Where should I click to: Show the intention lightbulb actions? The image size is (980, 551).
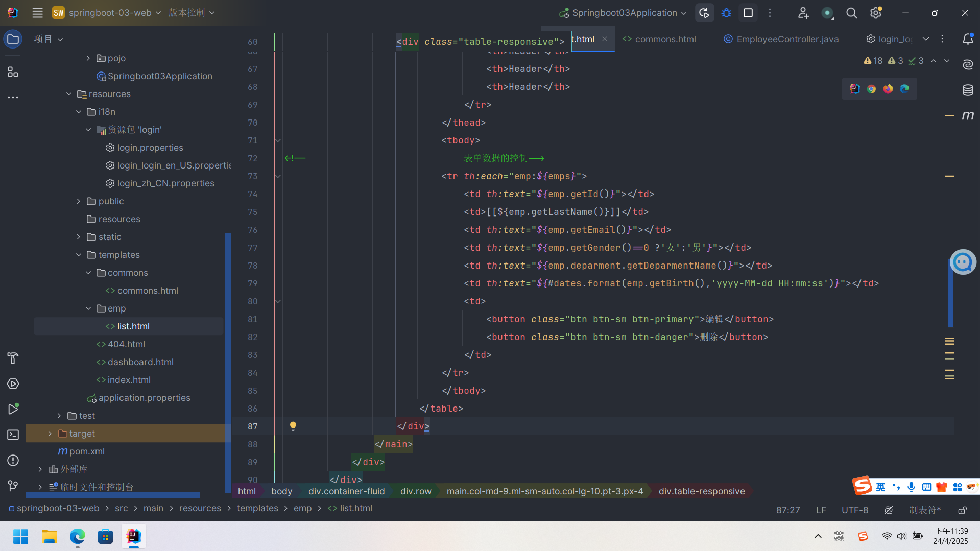pyautogui.click(x=293, y=426)
